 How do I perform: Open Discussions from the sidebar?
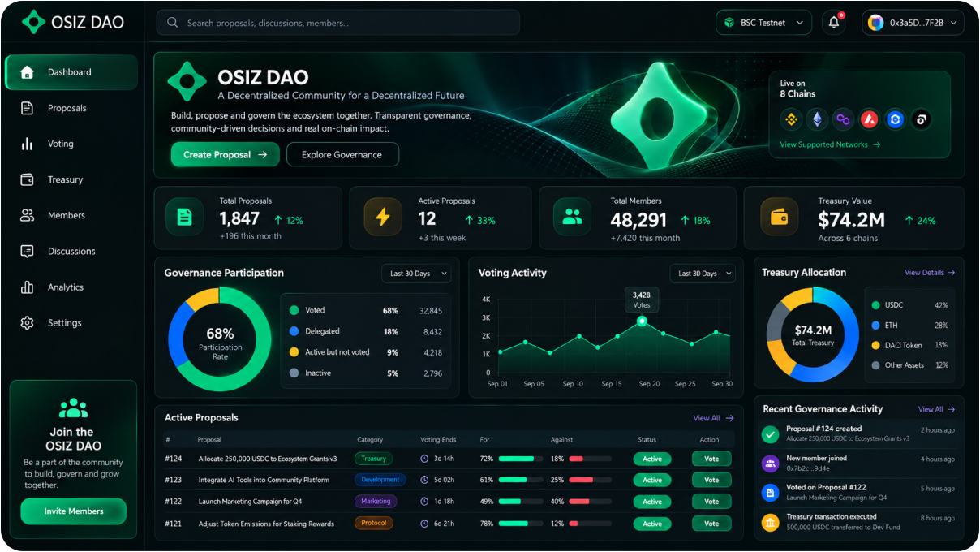(71, 251)
